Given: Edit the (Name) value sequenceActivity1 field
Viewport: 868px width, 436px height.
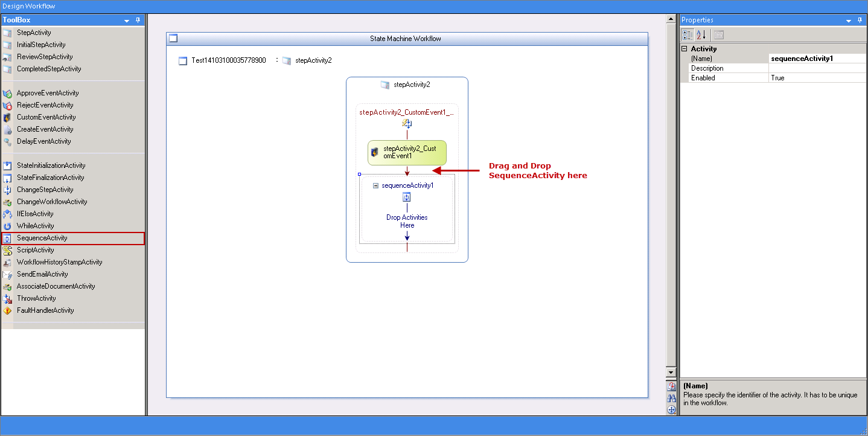Looking at the screenshot, I should click(818, 59).
